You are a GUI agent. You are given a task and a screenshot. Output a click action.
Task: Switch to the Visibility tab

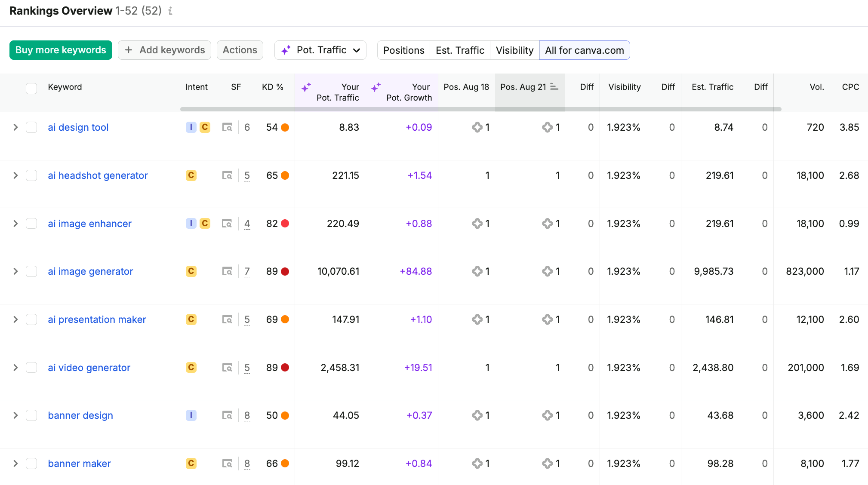pyautogui.click(x=514, y=50)
